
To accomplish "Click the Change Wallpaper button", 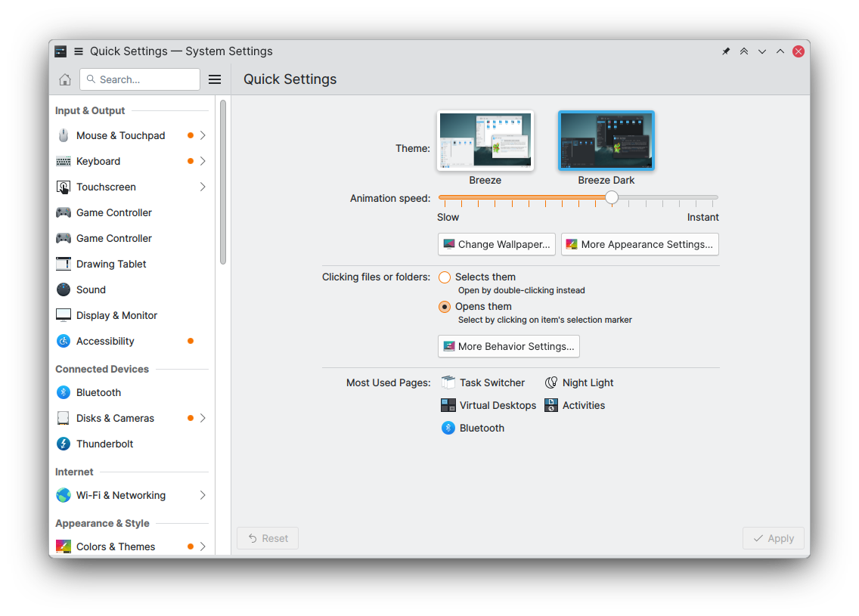I will tap(497, 244).
